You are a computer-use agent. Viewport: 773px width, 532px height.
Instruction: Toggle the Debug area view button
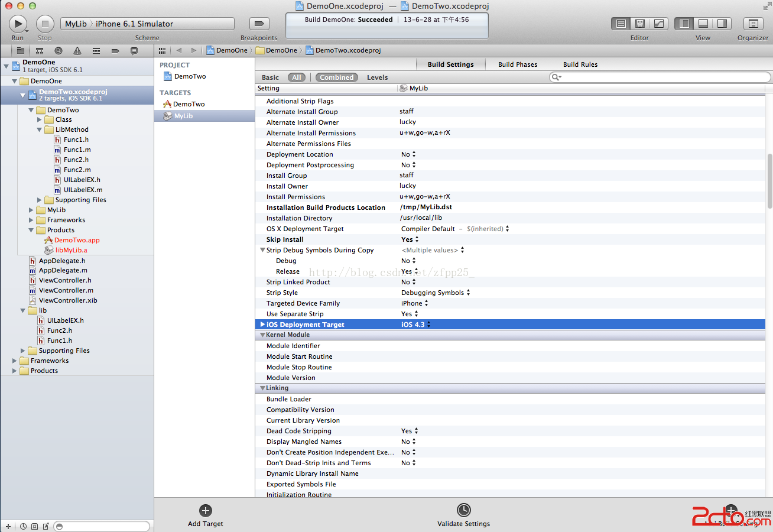703,24
